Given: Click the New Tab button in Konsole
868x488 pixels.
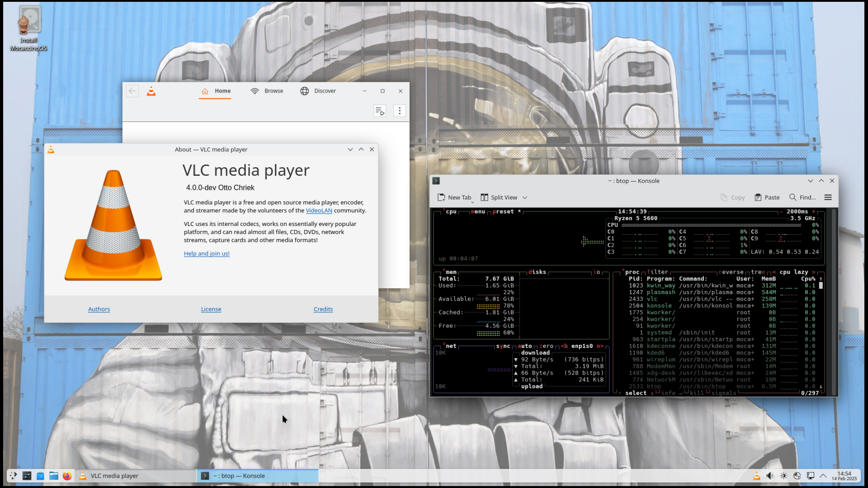Looking at the screenshot, I should click(x=454, y=197).
